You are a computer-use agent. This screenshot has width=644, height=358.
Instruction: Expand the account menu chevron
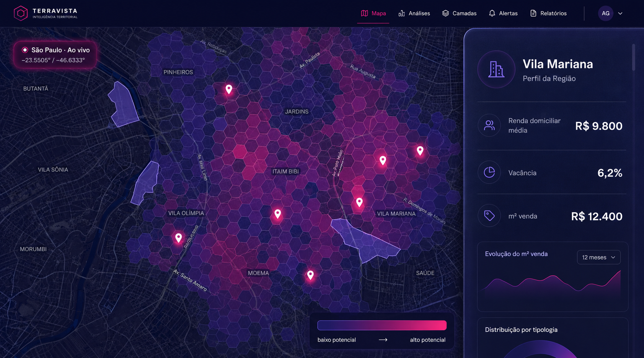pos(620,13)
